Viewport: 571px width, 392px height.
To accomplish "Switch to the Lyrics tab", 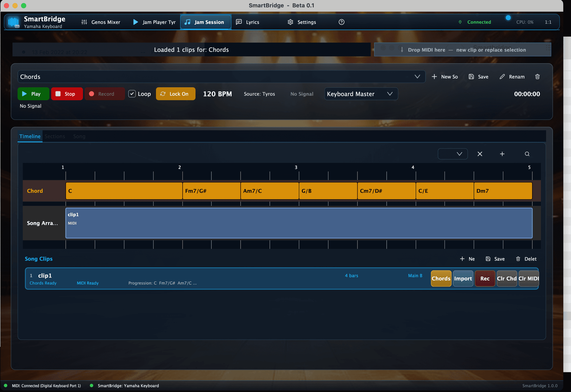I will point(248,22).
